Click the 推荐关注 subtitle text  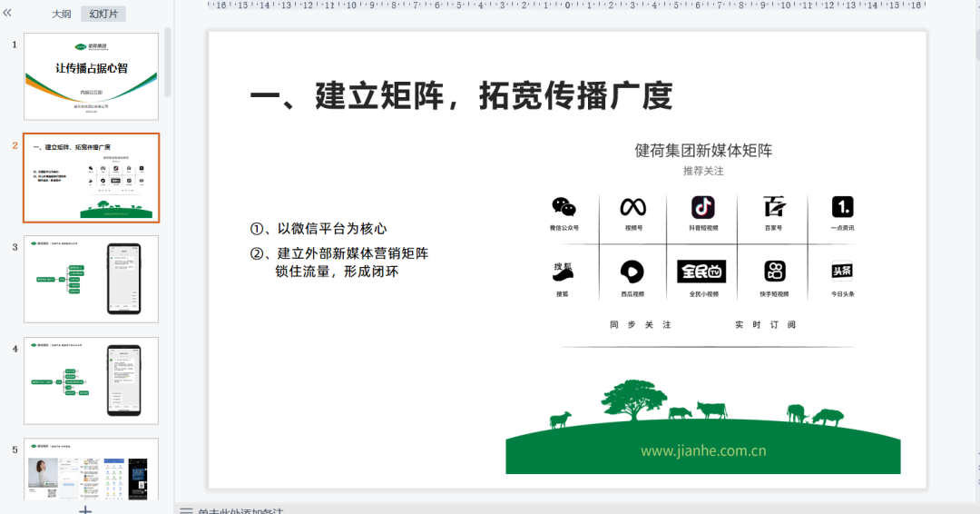coord(703,171)
